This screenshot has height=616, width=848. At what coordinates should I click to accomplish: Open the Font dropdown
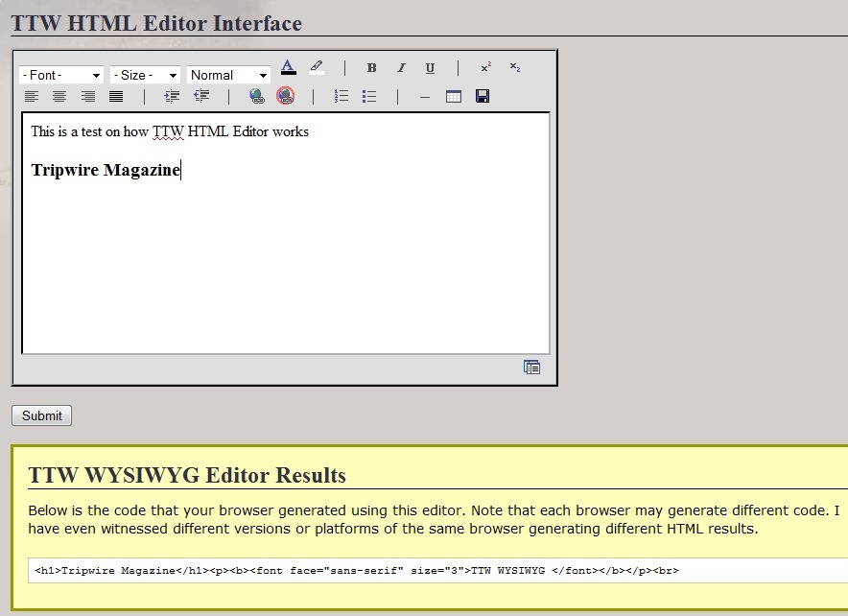coord(61,75)
